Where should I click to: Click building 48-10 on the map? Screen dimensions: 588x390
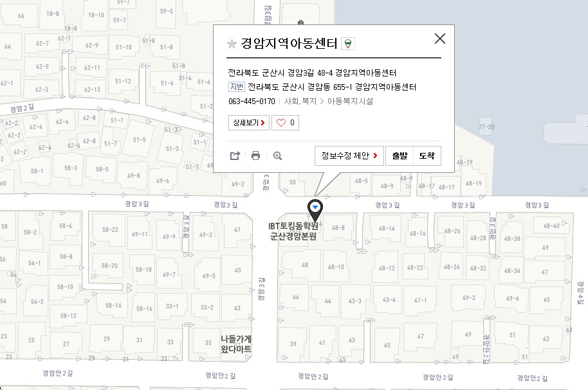point(336,267)
